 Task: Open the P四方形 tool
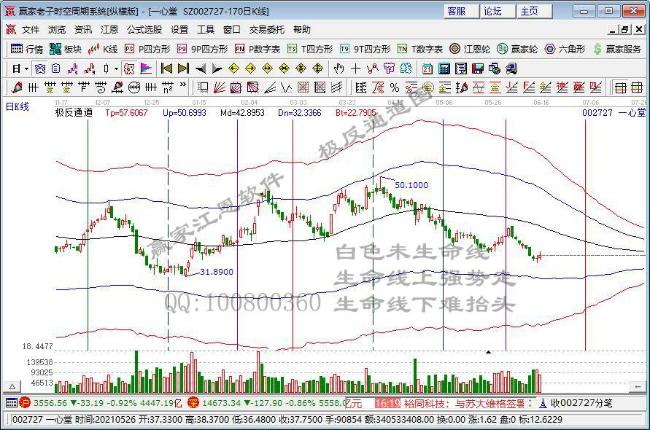coord(148,49)
